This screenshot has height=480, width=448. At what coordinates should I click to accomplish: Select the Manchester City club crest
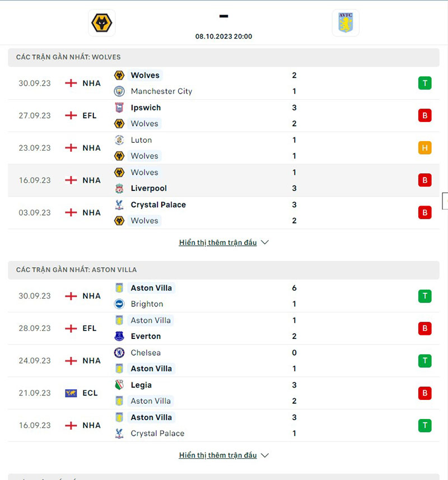(119, 91)
